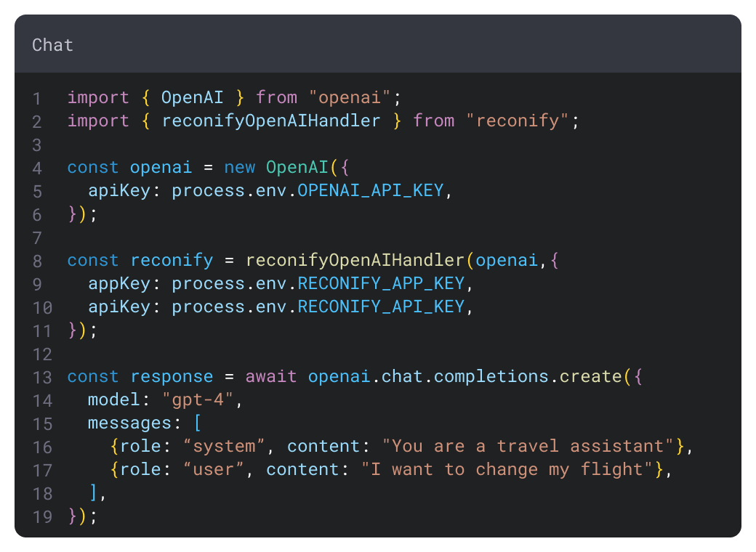The width and height of the screenshot is (756, 552).
Task: Click the response constant on line 13
Action: 172,376
